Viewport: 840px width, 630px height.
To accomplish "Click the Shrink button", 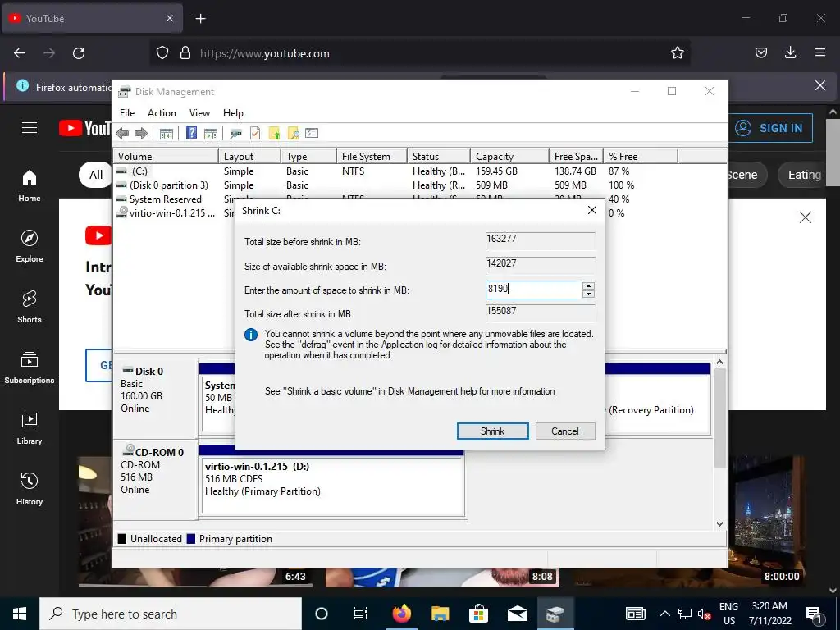I will (x=492, y=431).
